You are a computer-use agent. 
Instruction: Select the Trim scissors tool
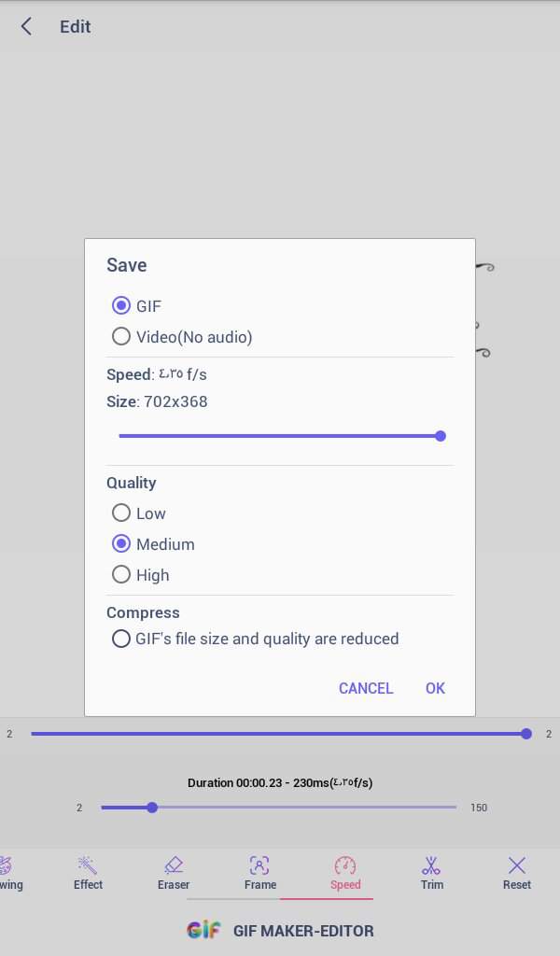pyautogui.click(x=431, y=873)
